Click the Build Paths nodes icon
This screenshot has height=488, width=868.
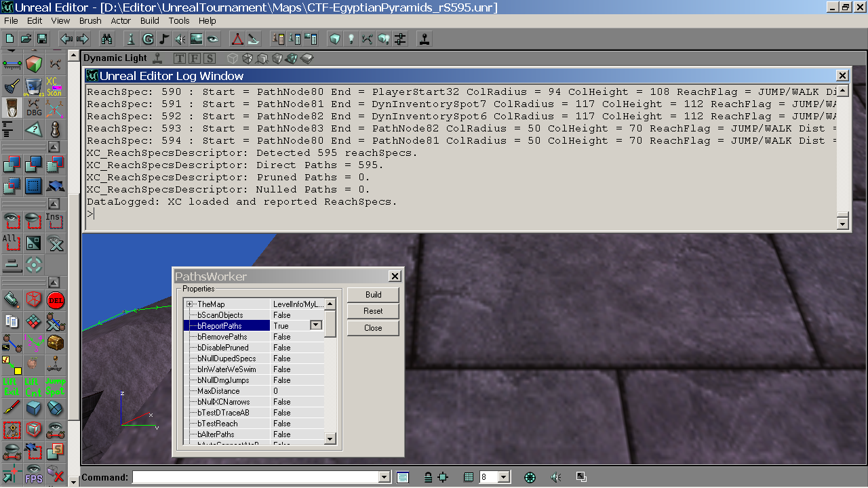point(367,39)
